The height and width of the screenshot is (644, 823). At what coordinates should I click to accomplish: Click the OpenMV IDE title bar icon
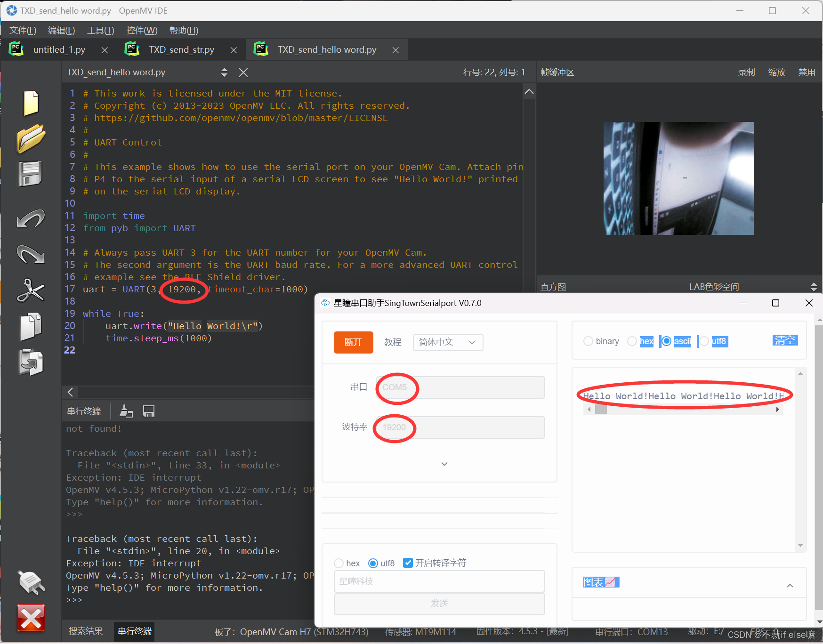coord(12,10)
